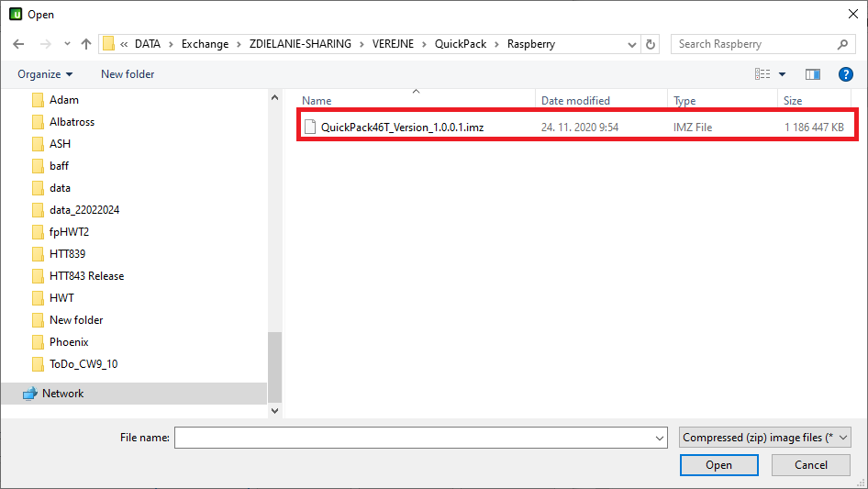Click New folder in the toolbar

pos(128,74)
